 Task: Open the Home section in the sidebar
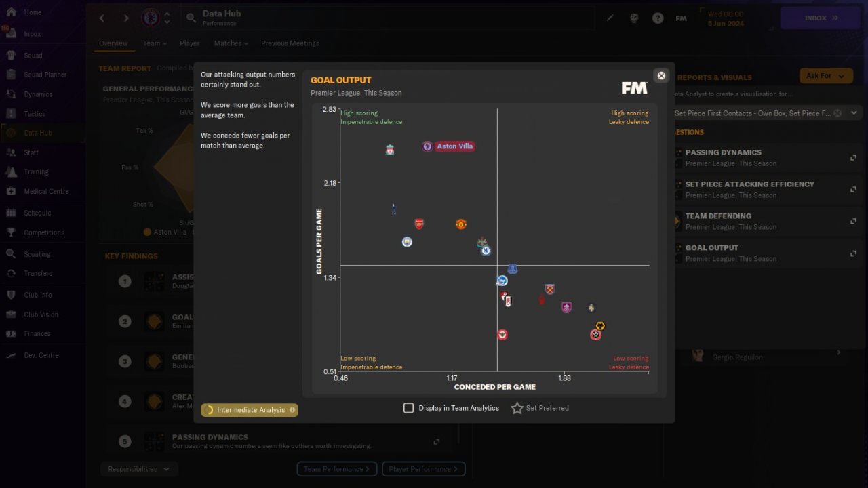click(x=33, y=12)
